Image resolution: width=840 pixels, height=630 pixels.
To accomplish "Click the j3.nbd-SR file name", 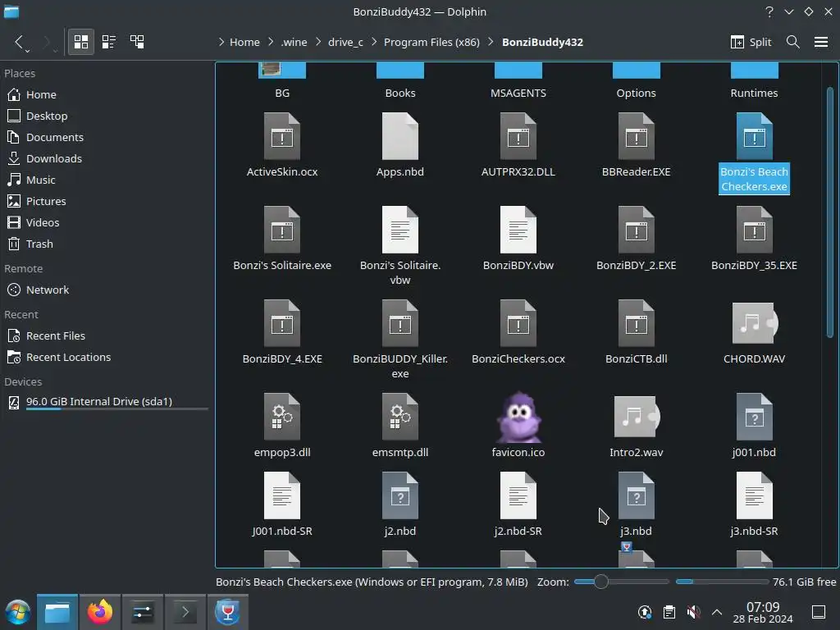I will tap(755, 531).
